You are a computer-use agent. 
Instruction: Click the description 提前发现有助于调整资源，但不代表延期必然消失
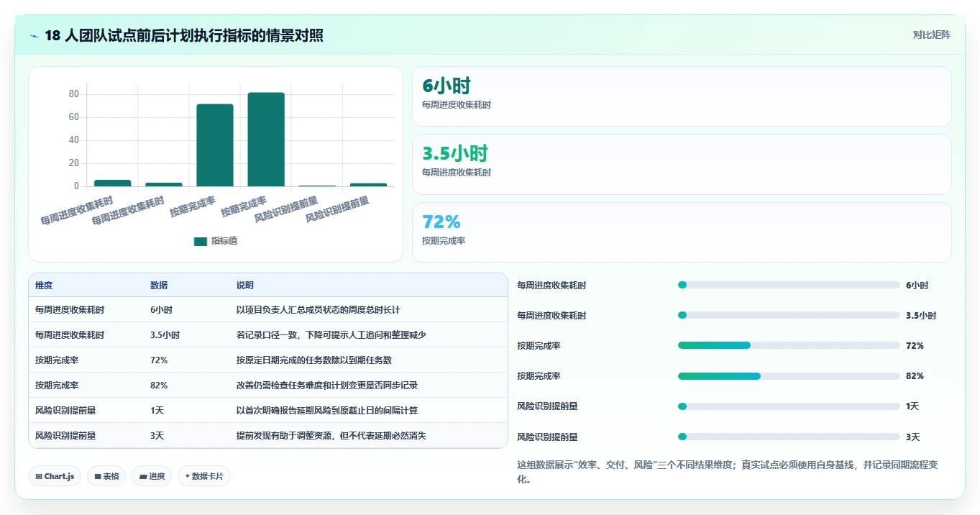[331, 436]
